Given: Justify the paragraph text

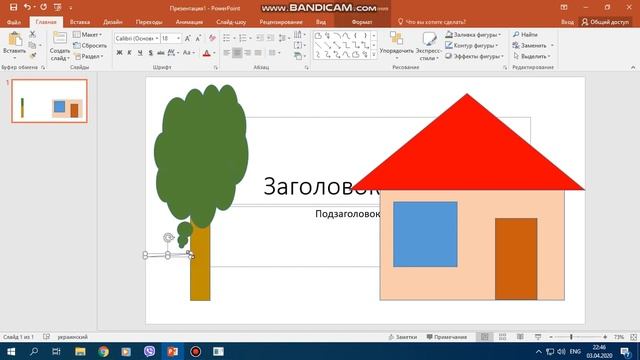Looking at the screenshot, I should [x=258, y=53].
